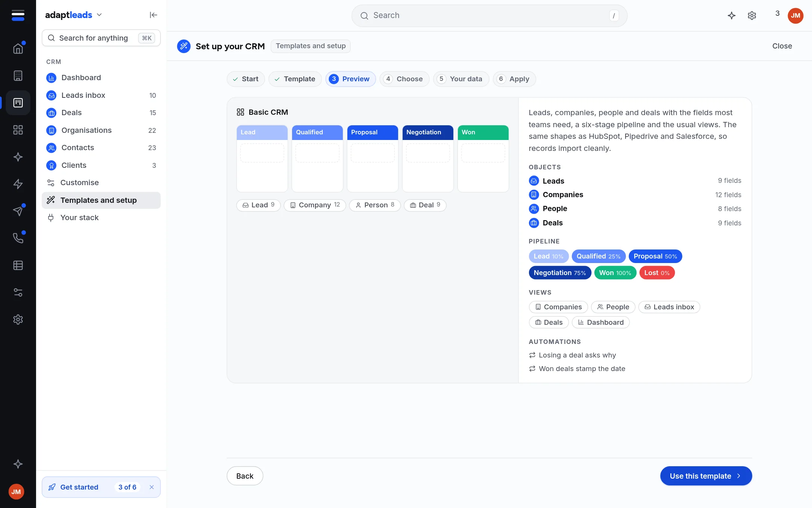This screenshot has height=508, width=812.
Task: Open the phone icon in rail
Action: click(x=18, y=238)
